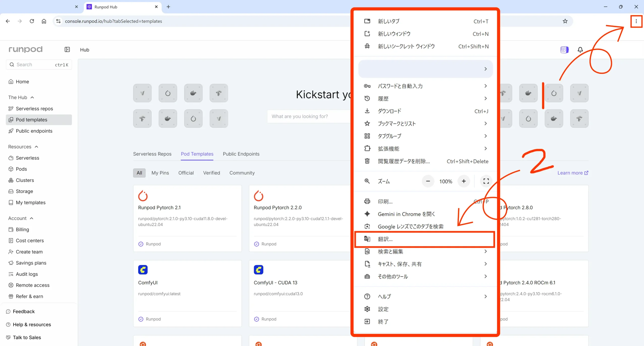
Task: Open Runpod Pytorch 2.1 template card
Action: point(187,218)
